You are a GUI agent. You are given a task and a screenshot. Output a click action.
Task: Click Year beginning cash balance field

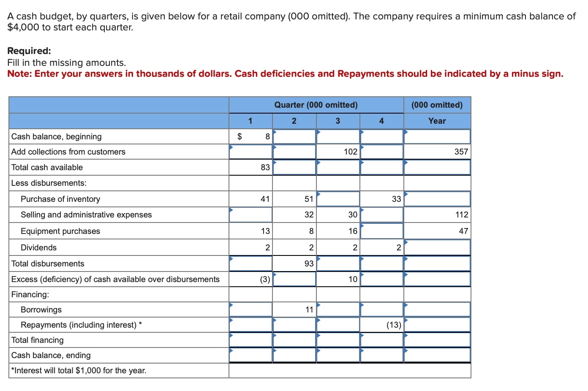437,136
